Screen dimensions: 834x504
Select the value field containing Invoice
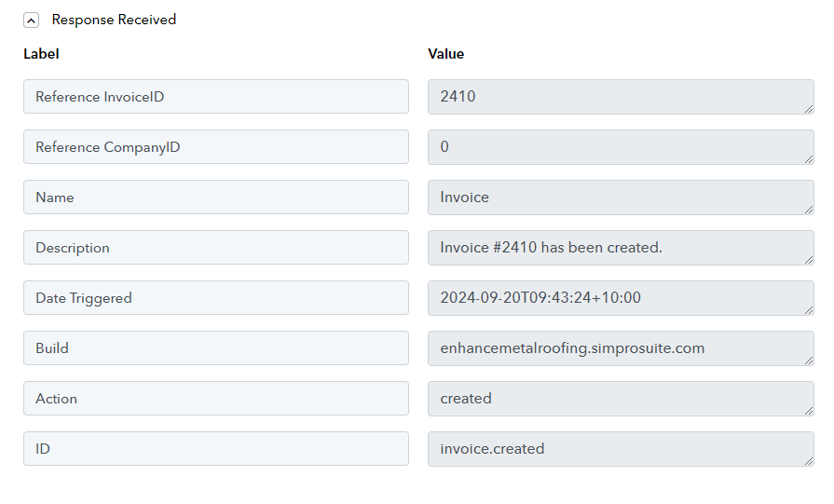click(x=621, y=198)
